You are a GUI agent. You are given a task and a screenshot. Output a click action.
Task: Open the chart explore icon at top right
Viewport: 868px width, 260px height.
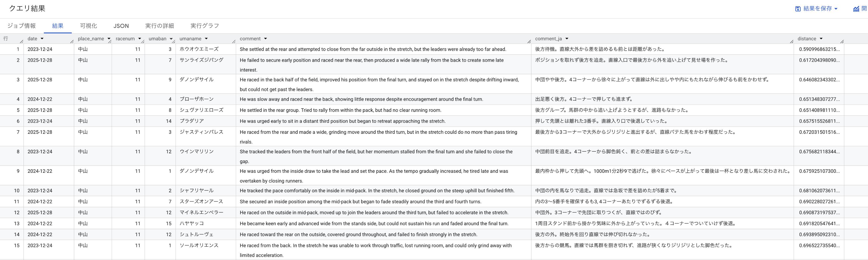click(856, 9)
